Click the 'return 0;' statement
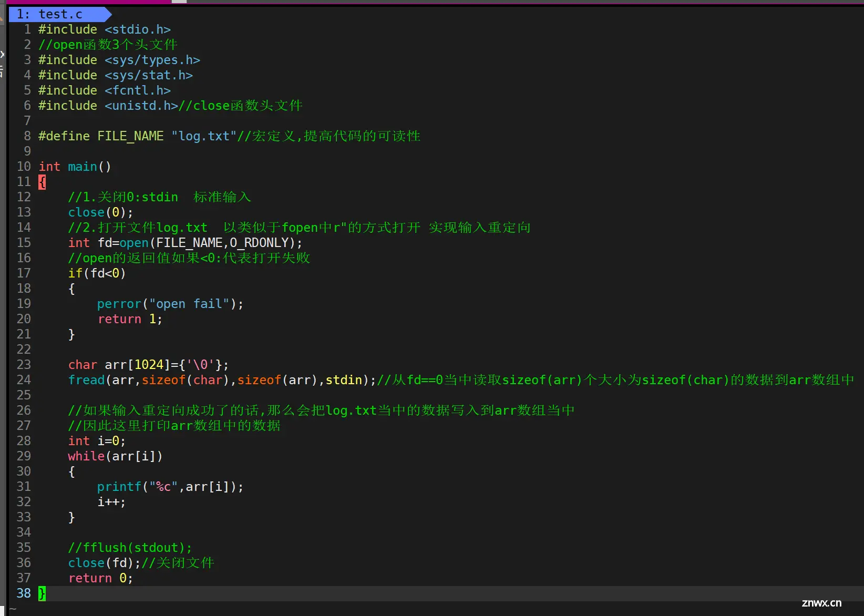The height and width of the screenshot is (616, 864). 101,578
